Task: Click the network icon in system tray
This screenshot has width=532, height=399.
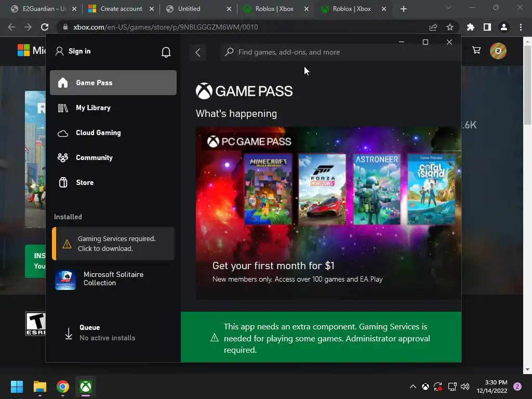Action: click(452, 387)
